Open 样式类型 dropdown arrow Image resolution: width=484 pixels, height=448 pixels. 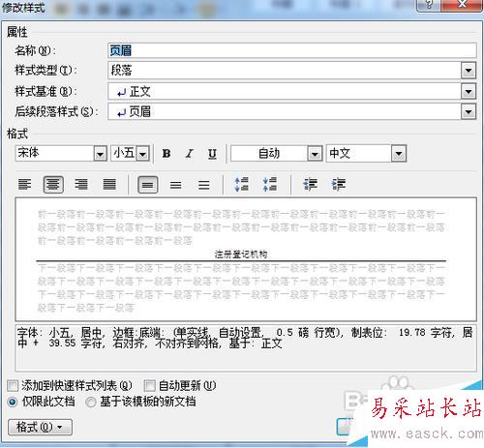469,71
